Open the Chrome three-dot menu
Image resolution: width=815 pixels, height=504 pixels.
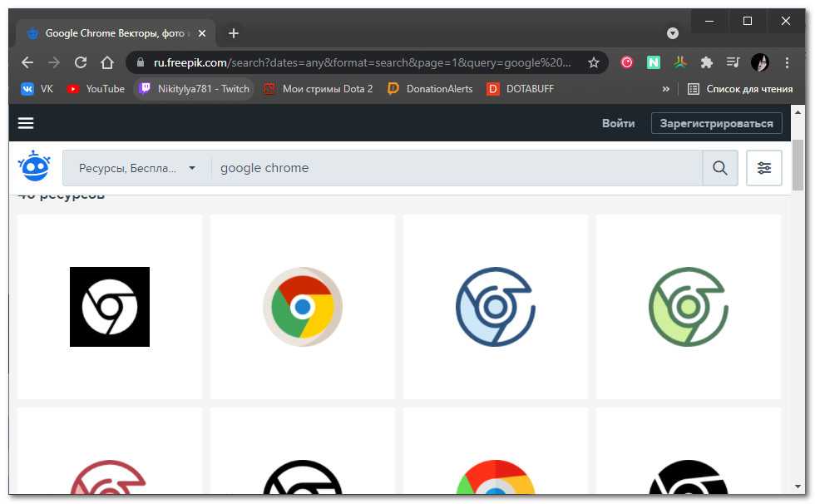(787, 62)
